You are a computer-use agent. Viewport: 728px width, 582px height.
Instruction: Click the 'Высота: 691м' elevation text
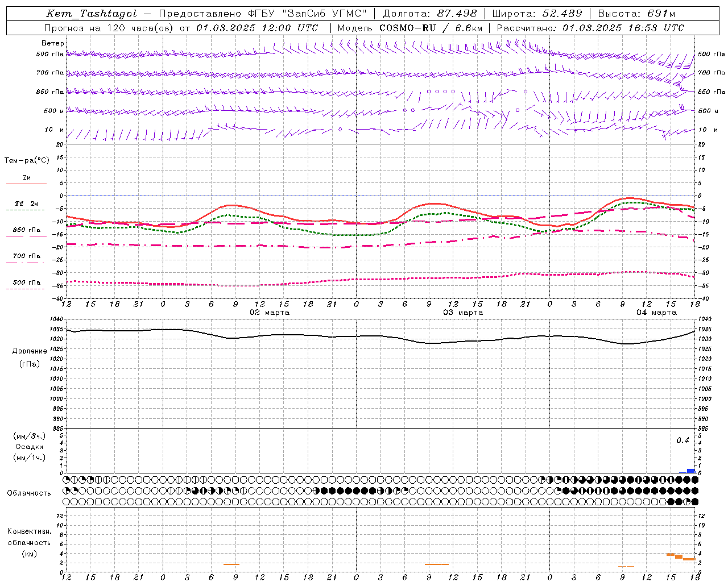click(x=637, y=14)
